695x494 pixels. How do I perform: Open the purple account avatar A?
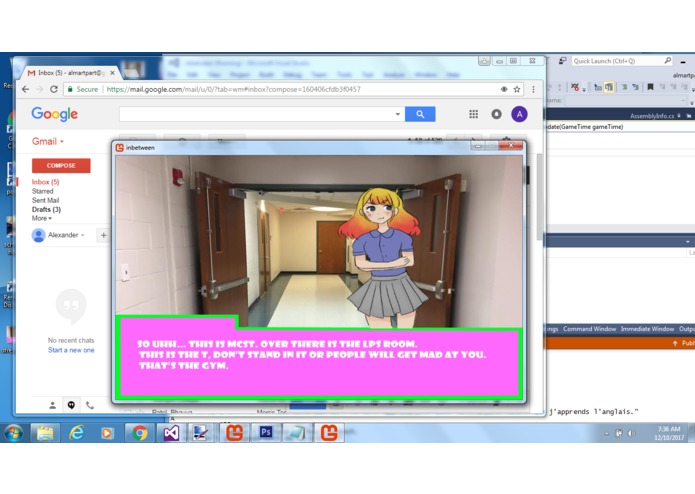(519, 114)
